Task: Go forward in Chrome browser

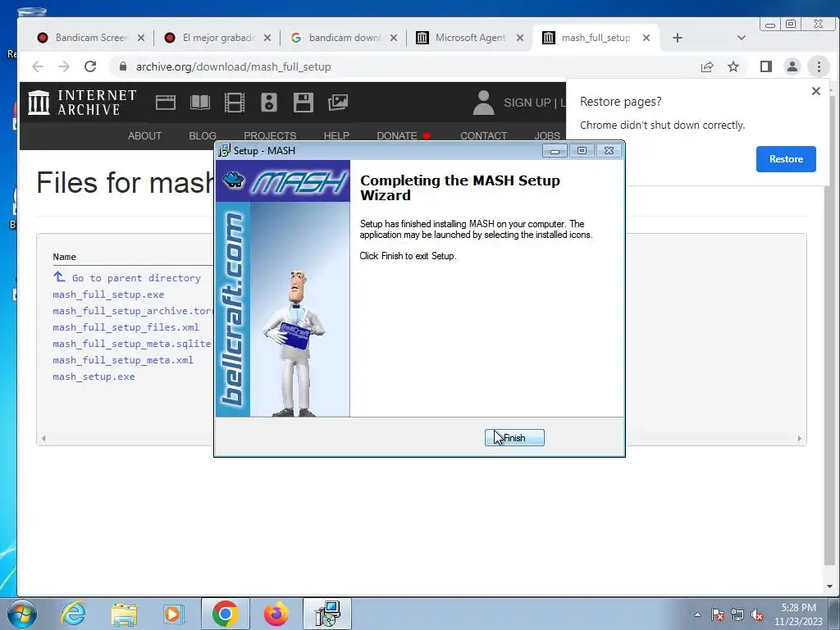Action: (64, 66)
